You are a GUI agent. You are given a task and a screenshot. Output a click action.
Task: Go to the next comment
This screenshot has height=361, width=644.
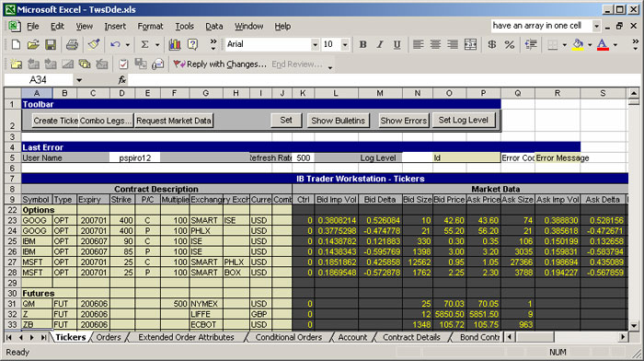[51, 64]
